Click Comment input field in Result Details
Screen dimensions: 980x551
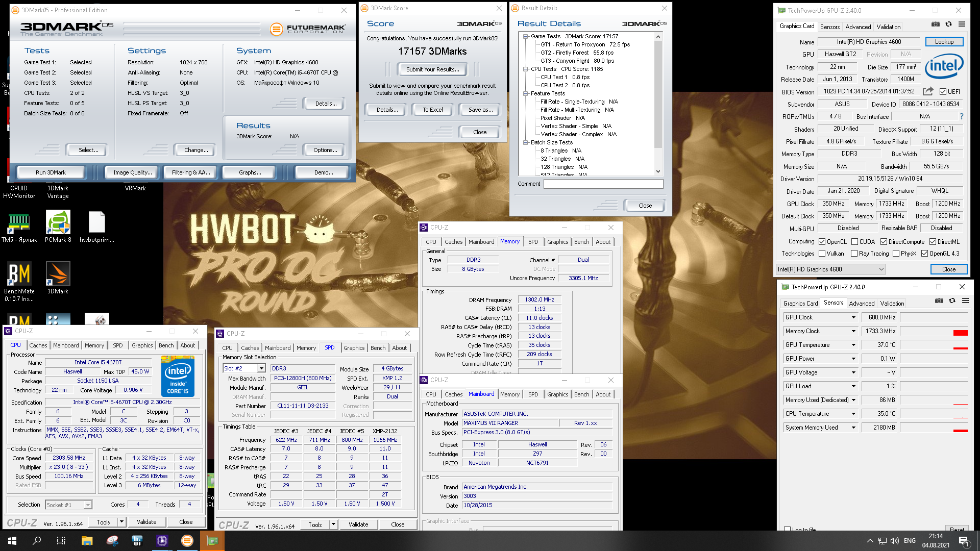603,184
